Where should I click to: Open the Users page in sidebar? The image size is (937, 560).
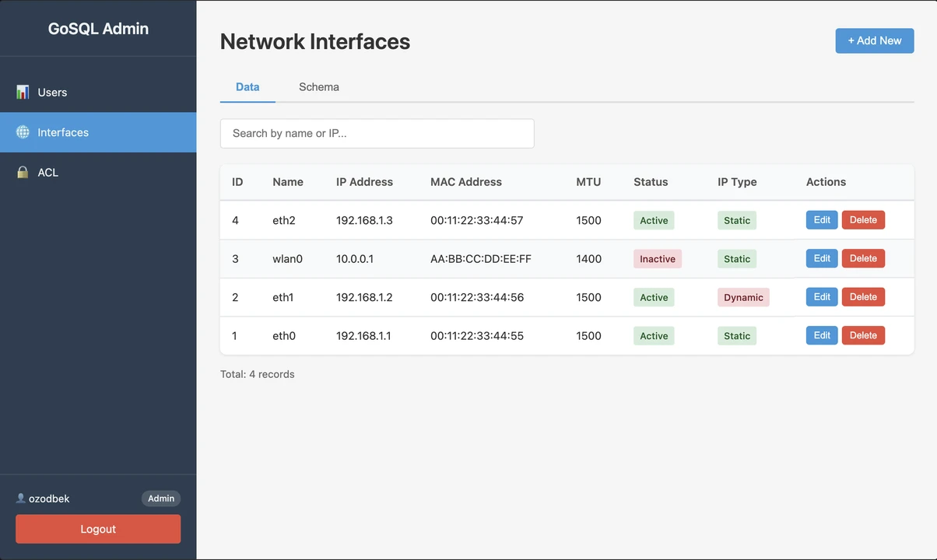(x=98, y=92)
